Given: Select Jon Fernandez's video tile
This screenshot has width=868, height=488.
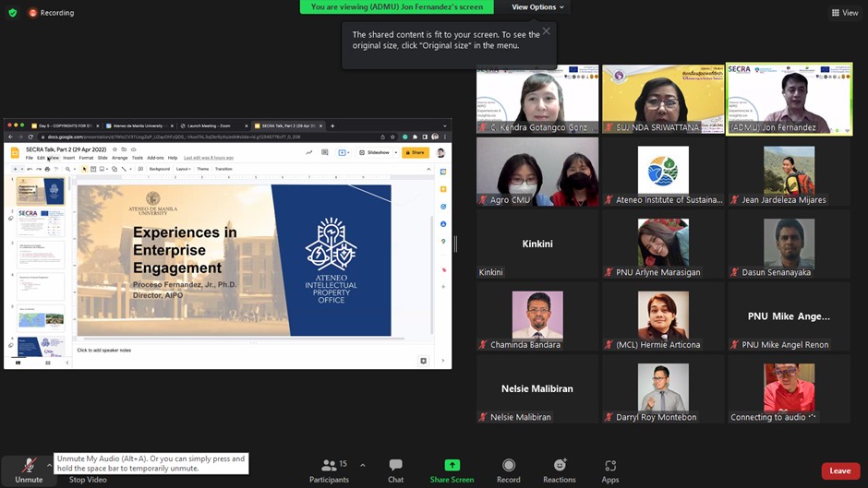Looking at the screenshot, I should coord(789,99).
